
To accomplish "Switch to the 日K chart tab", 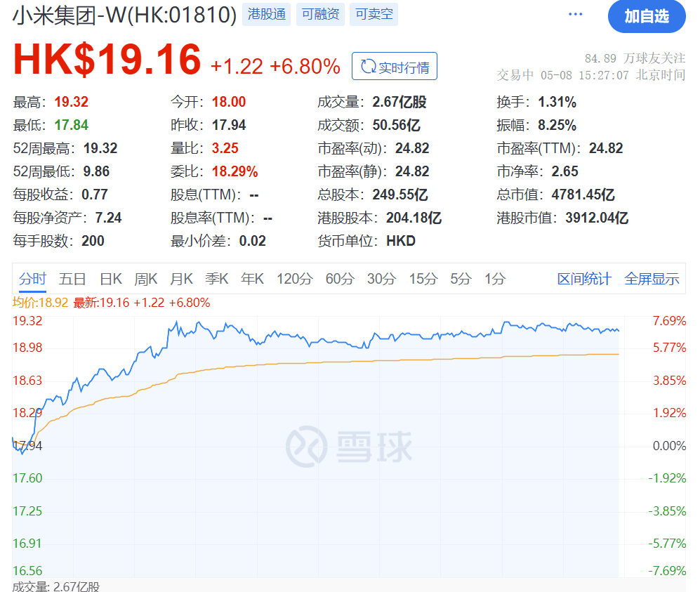I will tap(110, 279).
